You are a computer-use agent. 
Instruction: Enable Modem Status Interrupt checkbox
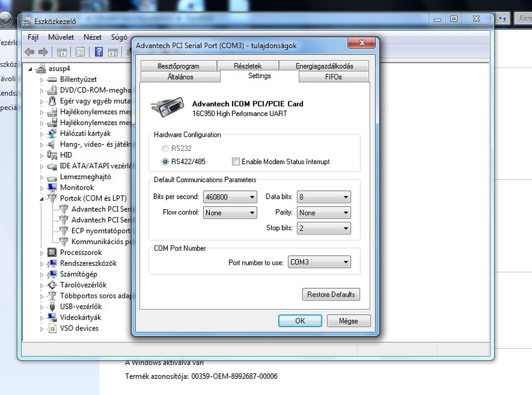click(x=236, y=162)
